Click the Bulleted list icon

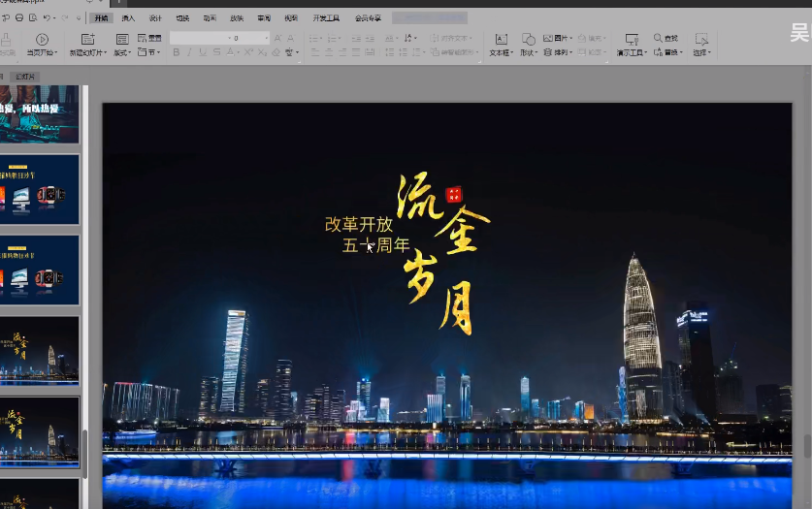point(313,38)
